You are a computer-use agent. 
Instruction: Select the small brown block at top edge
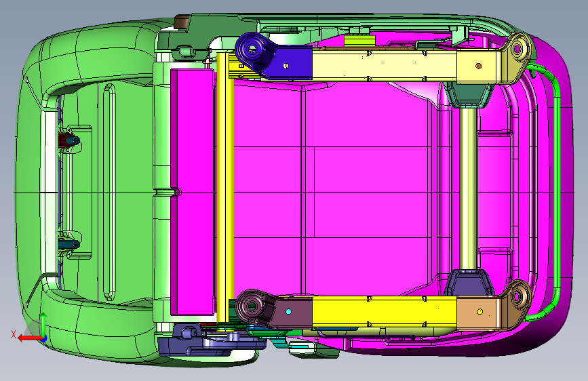point(183,22)
